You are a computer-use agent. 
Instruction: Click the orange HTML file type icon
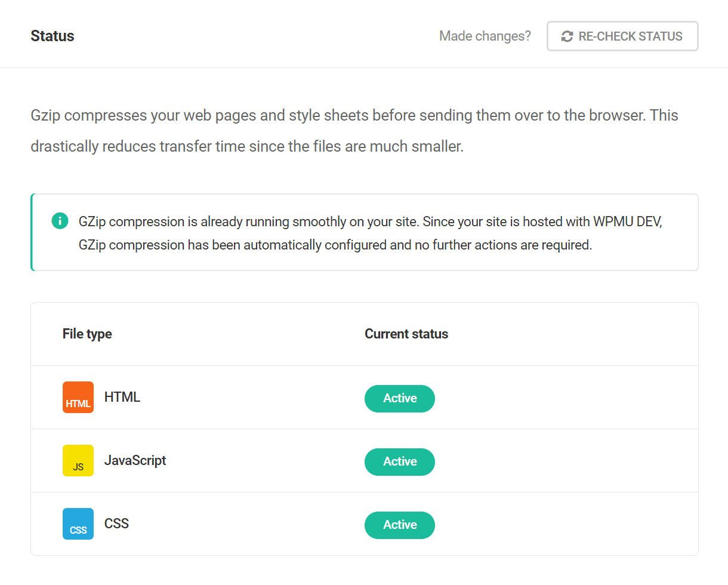click(78, 398)
